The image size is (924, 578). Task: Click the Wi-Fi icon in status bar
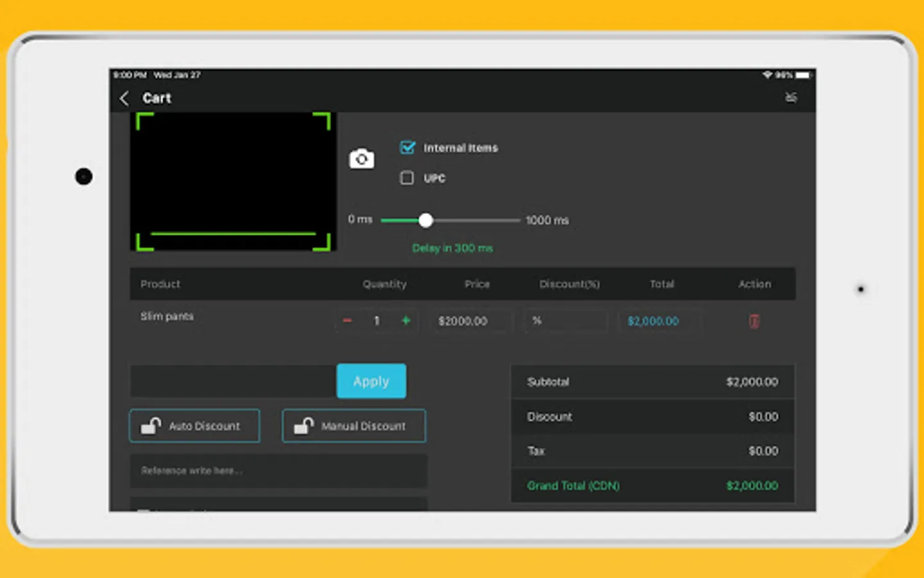(767, 75)
